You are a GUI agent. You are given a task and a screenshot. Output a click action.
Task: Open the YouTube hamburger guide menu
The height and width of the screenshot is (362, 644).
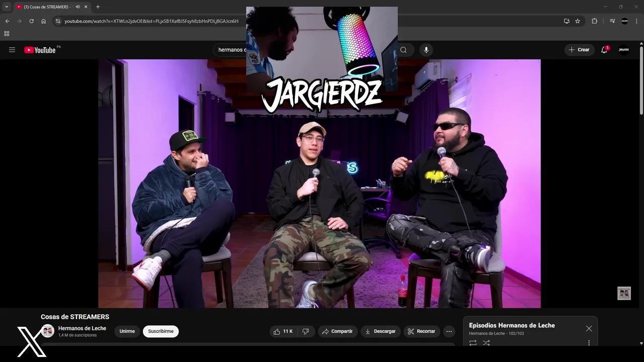pyautogui.click(x=12, y=50)
